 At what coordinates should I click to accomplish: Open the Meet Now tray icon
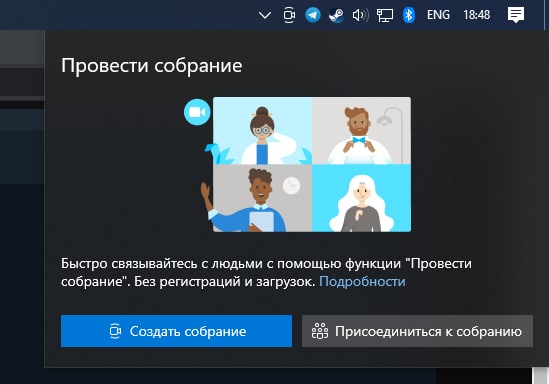[289, 15]
